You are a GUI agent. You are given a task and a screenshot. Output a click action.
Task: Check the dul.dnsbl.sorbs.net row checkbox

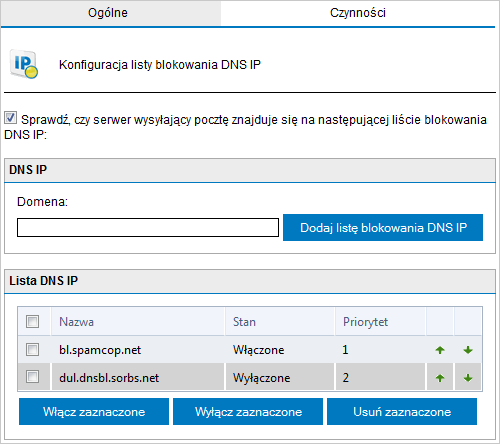pos(32,377)
